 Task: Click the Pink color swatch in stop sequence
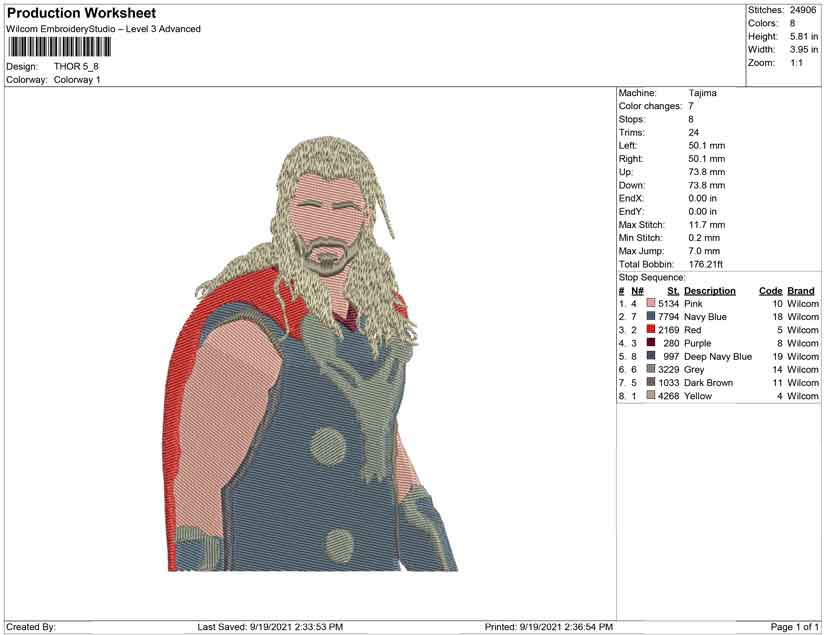(651, 304)
